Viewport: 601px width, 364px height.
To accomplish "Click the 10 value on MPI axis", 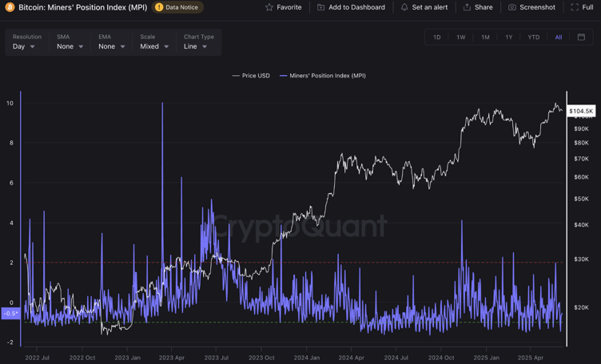I will (10, 103).
